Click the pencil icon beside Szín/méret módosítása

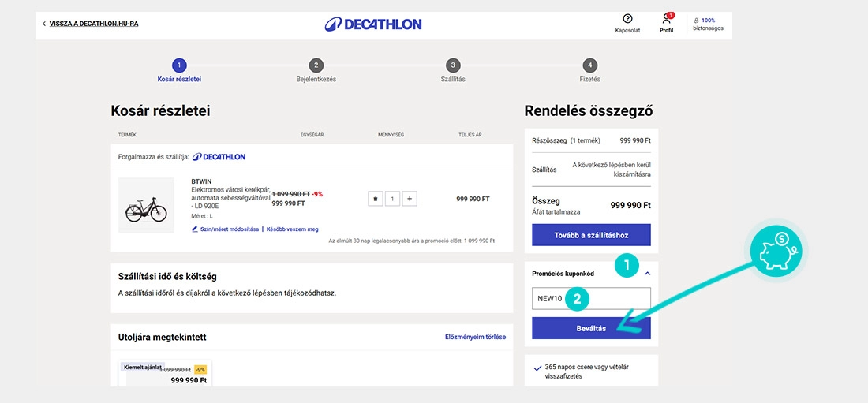pyautogui.click(x=195, y=229)
